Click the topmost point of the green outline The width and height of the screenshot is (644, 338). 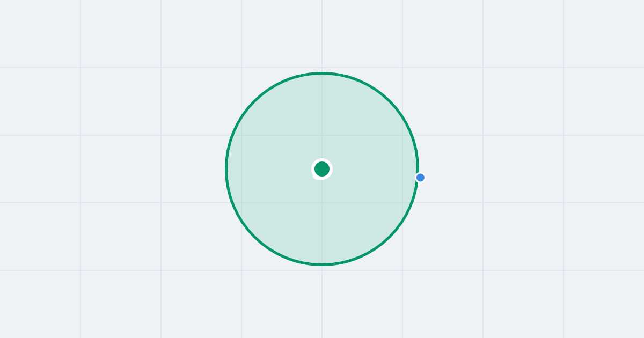(322, 73)
